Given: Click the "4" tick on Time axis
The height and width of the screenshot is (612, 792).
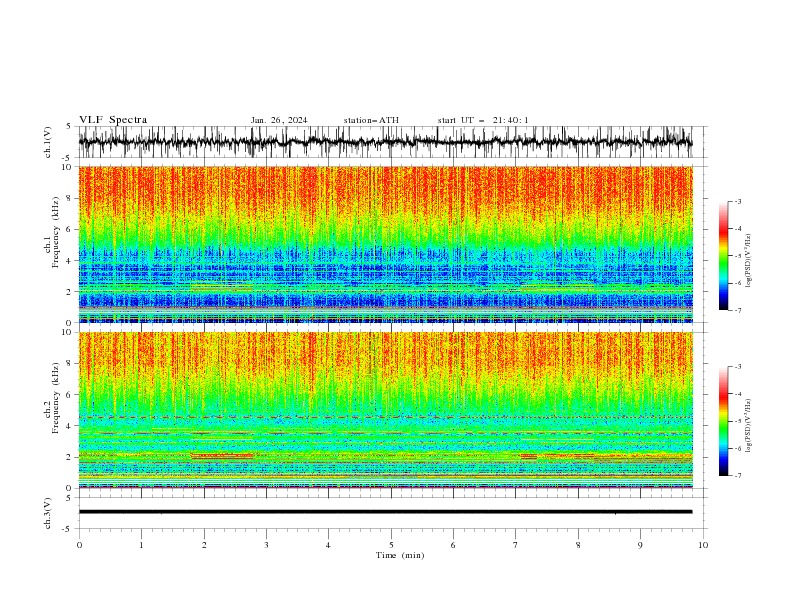Looking at the screenshot, I should (x=328, y=545).
